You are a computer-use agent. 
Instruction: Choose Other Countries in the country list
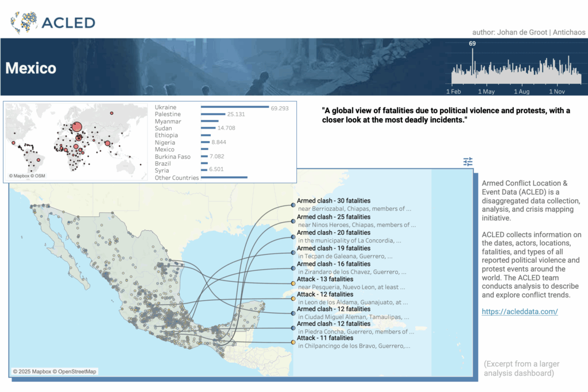[x=177, y=177]
